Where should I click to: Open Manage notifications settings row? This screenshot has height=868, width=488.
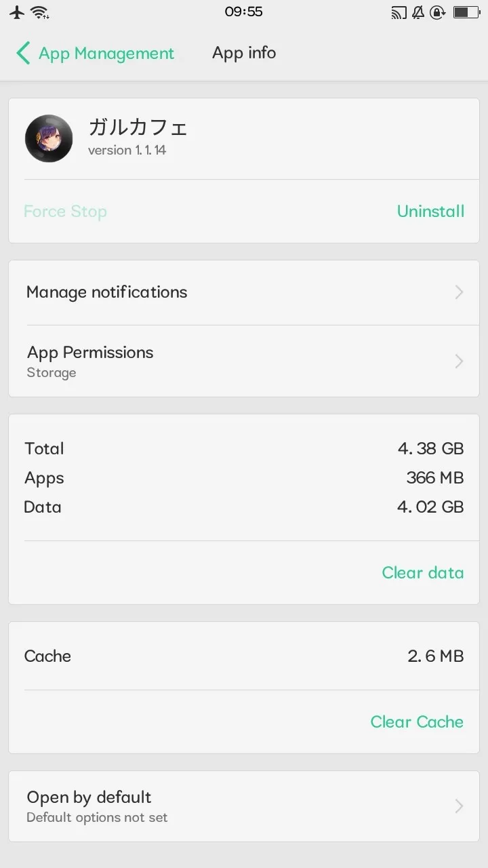[x=203, y=292]
